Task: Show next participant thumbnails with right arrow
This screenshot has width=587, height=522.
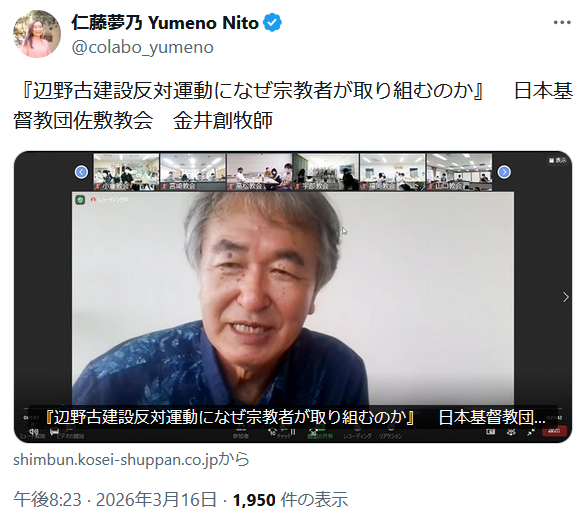Action: 504,172
